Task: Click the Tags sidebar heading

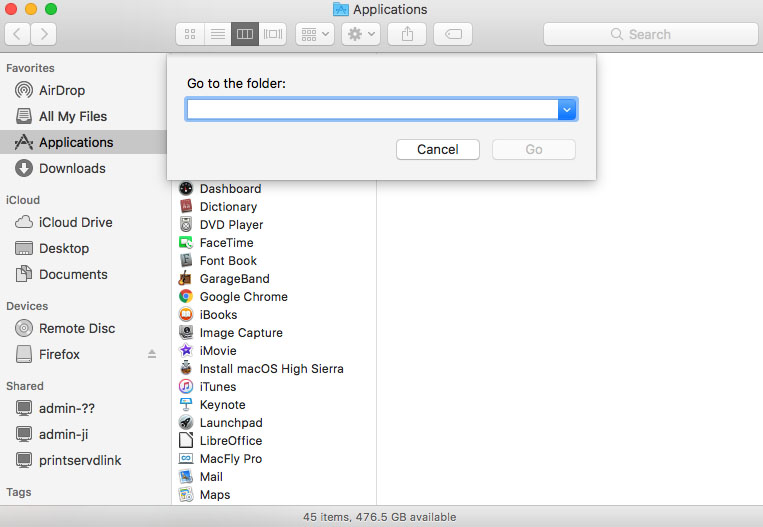Action: pos(19,492)
